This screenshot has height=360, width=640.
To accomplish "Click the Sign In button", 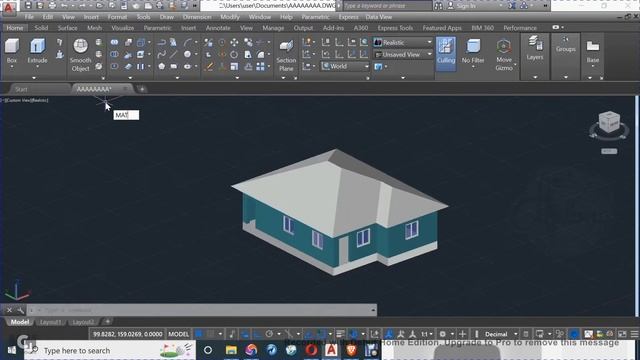I will [x=467, y=6].
